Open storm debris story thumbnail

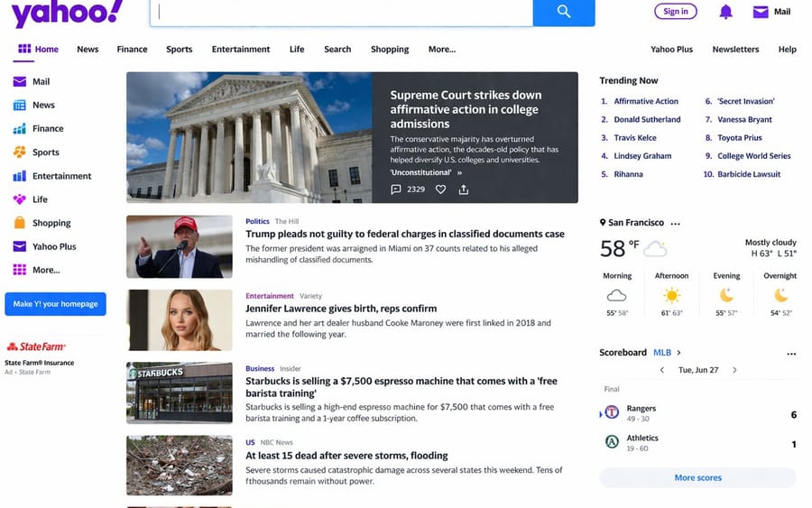pyautogui.click(x=180, y=465)
